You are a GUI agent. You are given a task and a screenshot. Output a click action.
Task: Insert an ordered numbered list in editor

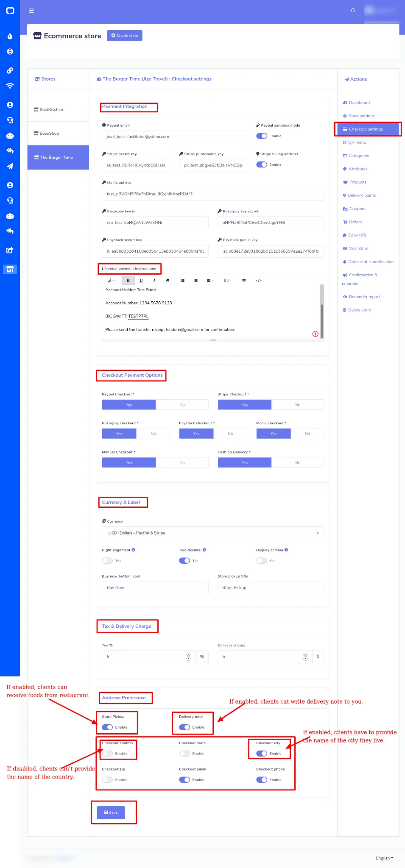pyautogui.click(x=196, y=281)
